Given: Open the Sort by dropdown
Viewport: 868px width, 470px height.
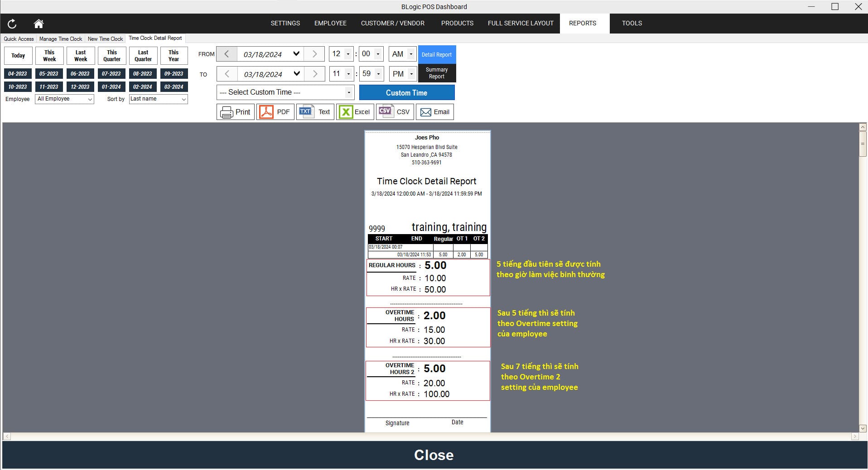Looking at the screenshot, I should [x=158, y=99].
